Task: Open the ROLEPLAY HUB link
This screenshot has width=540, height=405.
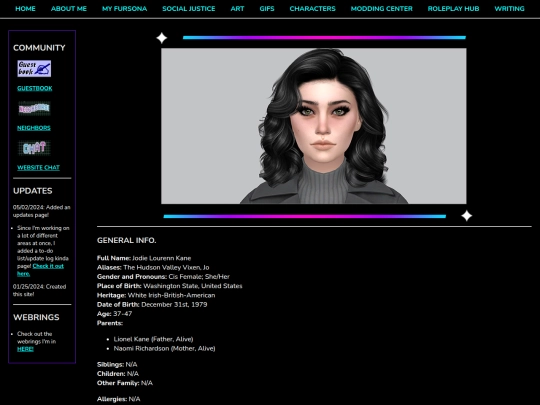Action: [453, 9]
